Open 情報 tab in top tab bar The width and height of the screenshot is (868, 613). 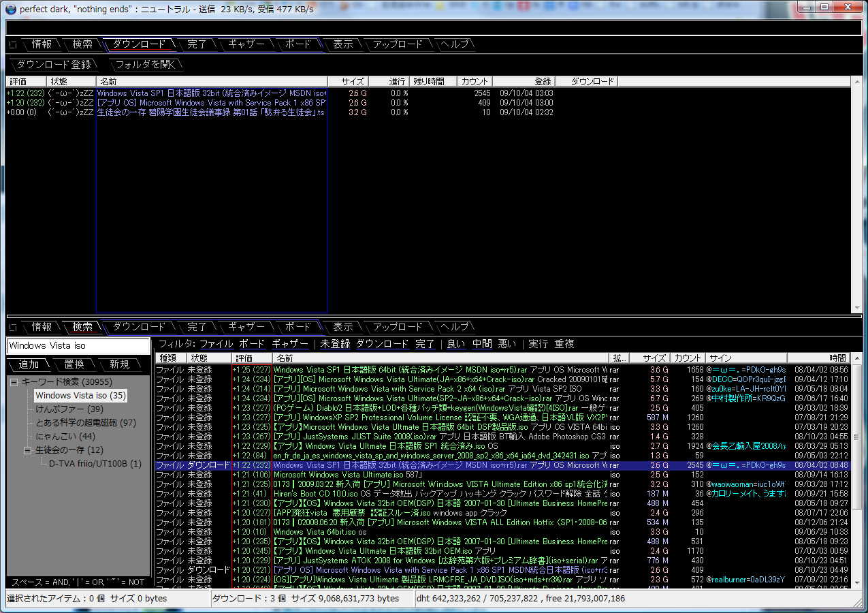42,44
